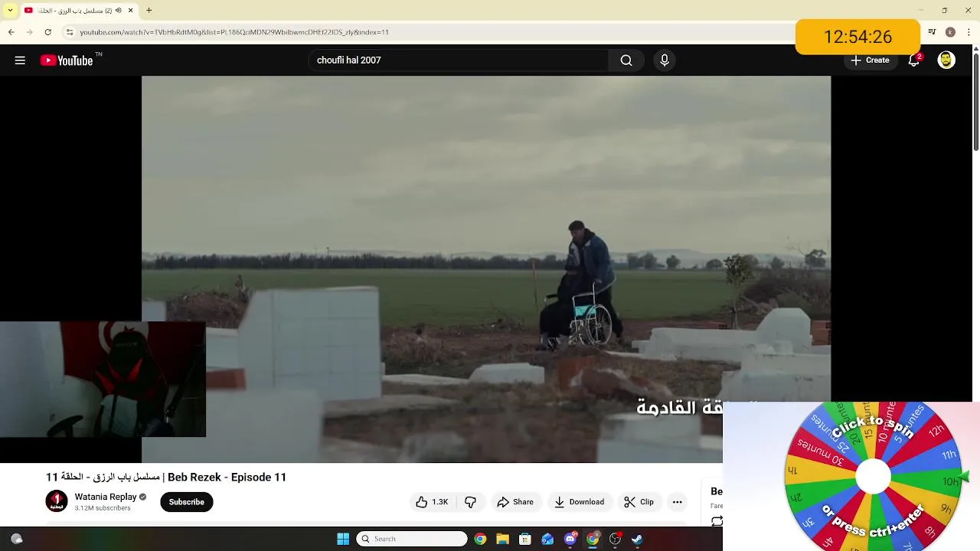Open a new browser tab
Screen dimensions: 980x551
pos(149,11)
